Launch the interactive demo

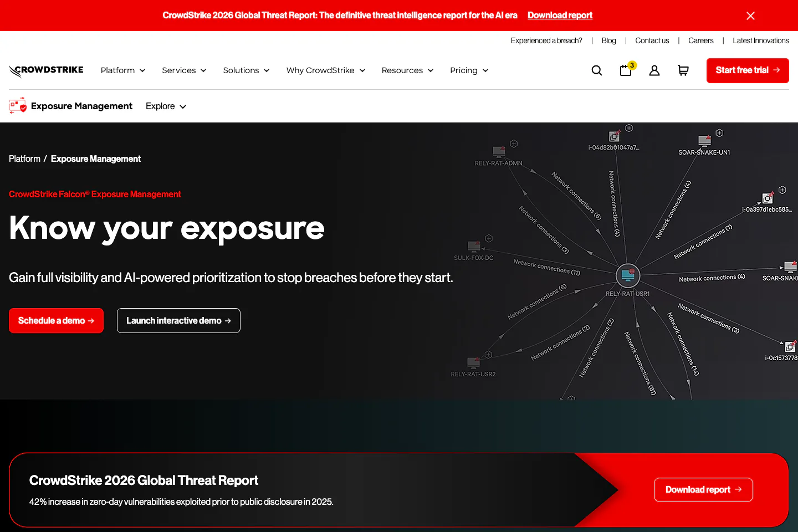pyautogui.click(x=178, y=321)
